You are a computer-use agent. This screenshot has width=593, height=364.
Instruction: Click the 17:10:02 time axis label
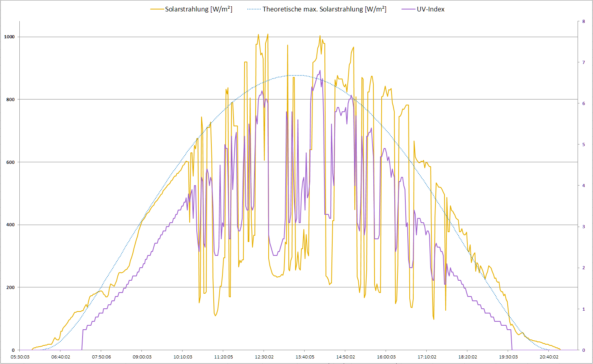pos(427,357)
